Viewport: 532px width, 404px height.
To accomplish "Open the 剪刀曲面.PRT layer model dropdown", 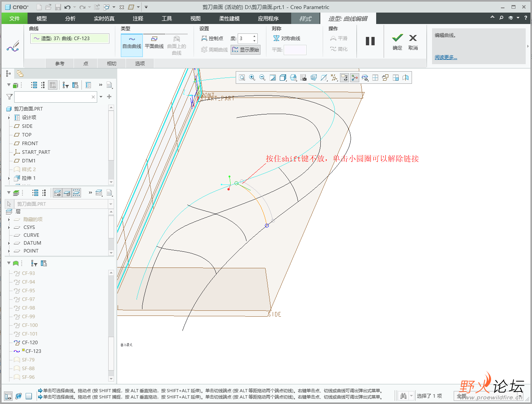I will point(111,204).
